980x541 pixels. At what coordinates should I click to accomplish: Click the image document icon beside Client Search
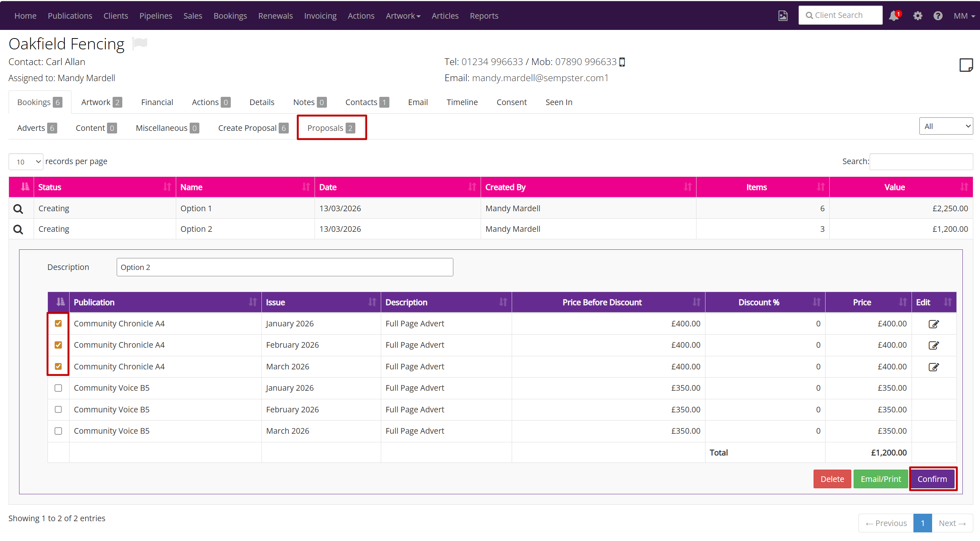783,16
